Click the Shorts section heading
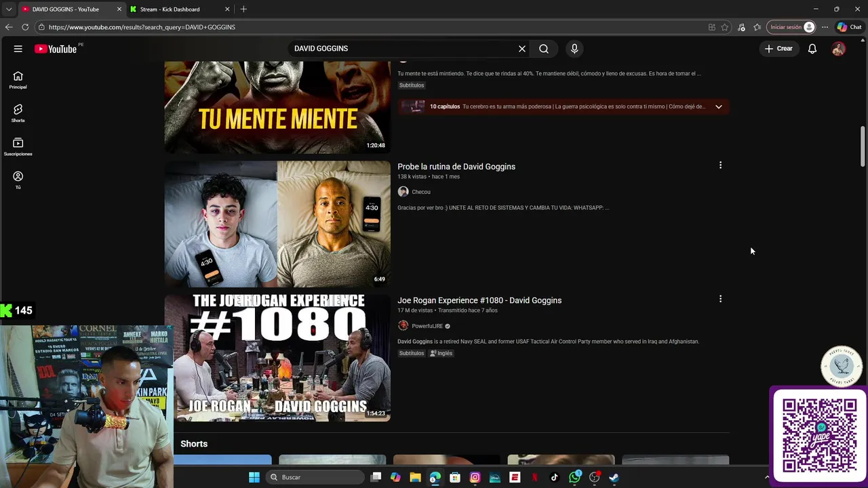This screenshot has width=868, height=488. (x=194, y=444)
